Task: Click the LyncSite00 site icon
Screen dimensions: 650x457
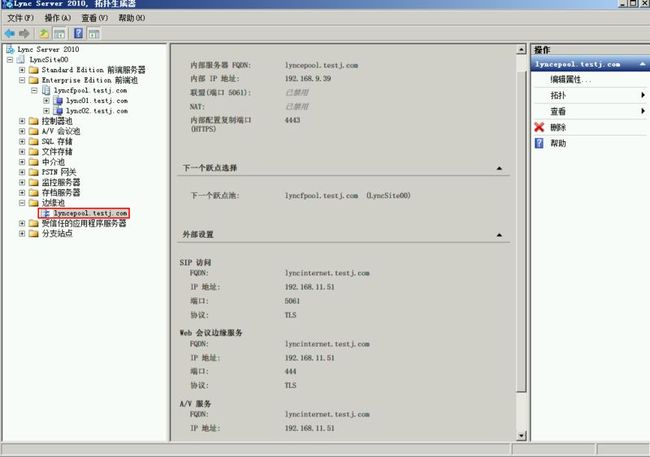Action: (20, 60)
